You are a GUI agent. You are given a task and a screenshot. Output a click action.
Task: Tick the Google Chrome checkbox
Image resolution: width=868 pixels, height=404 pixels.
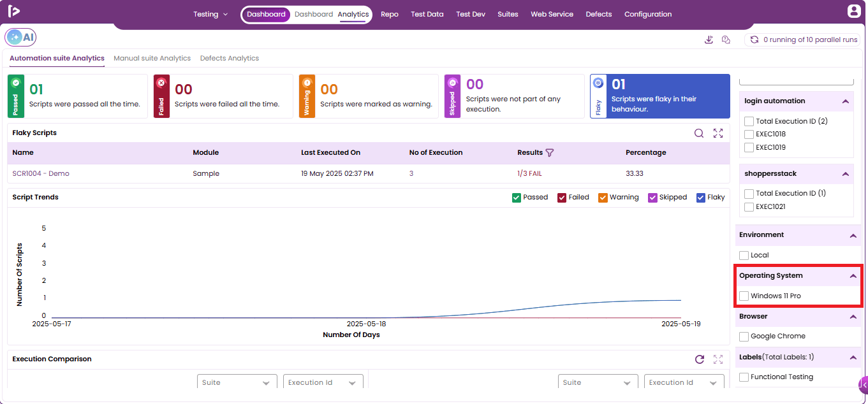[744, 336]
